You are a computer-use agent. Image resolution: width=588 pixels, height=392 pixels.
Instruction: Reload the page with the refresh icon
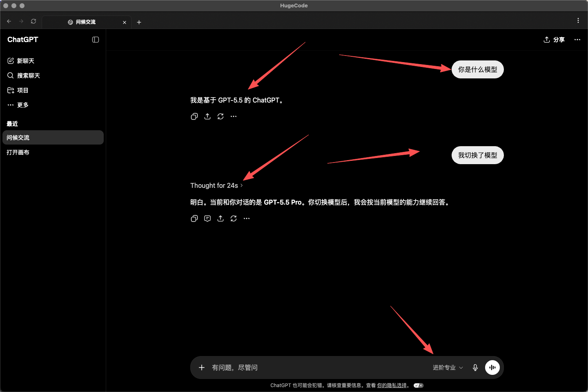click(x=33, y=21)
